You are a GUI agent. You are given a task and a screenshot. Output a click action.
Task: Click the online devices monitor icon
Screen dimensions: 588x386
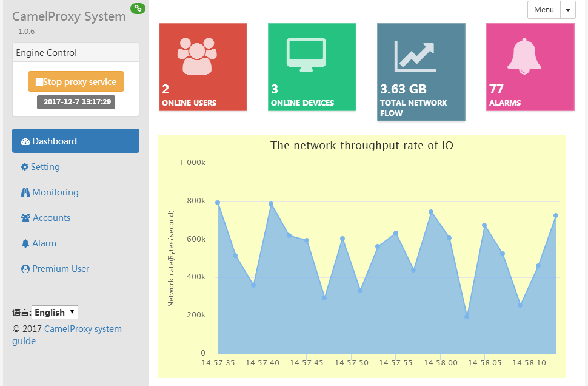306,55
